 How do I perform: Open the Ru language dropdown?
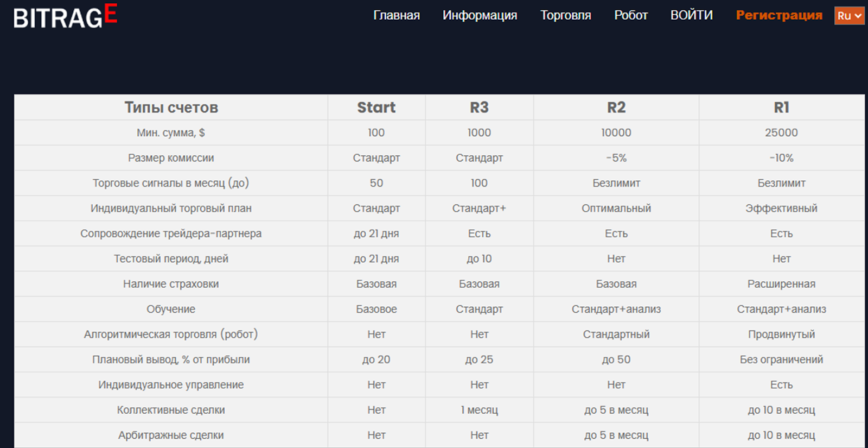pos(849,16)
